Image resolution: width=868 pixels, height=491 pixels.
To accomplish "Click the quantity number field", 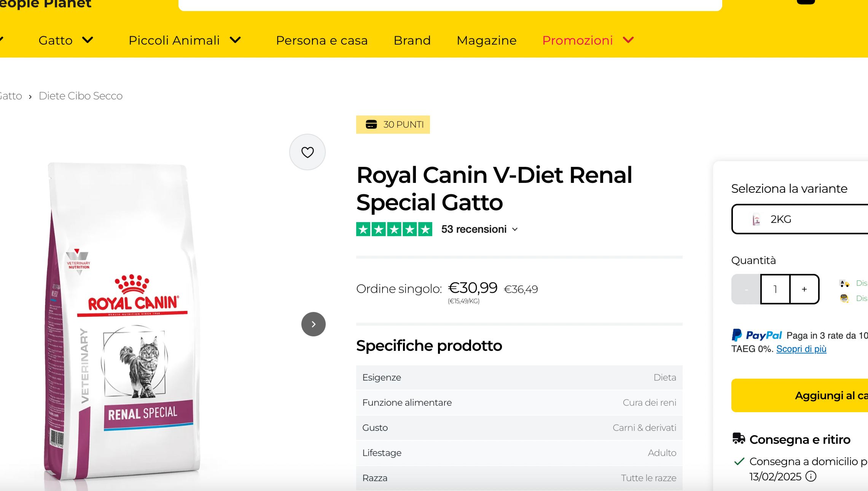I will (x=775, y=289).
